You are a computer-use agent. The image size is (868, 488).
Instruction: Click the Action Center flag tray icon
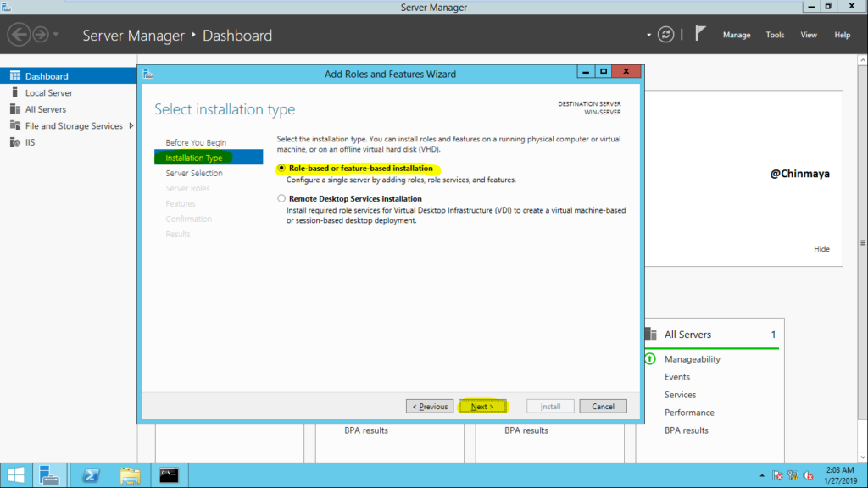click(x=777, y=476)
